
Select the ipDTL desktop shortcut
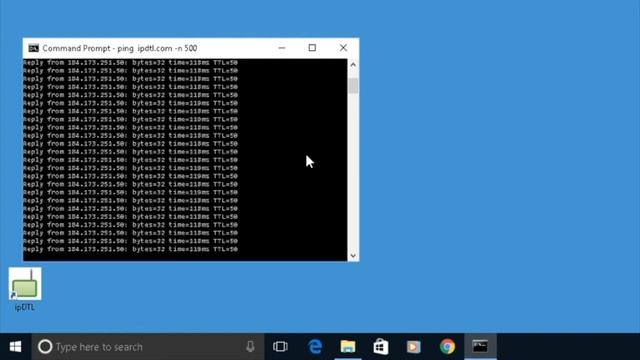tap(25, 289)
